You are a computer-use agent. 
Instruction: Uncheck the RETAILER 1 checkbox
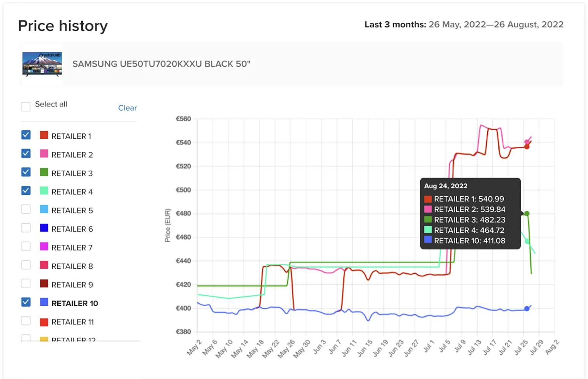[x=25, y=135]
